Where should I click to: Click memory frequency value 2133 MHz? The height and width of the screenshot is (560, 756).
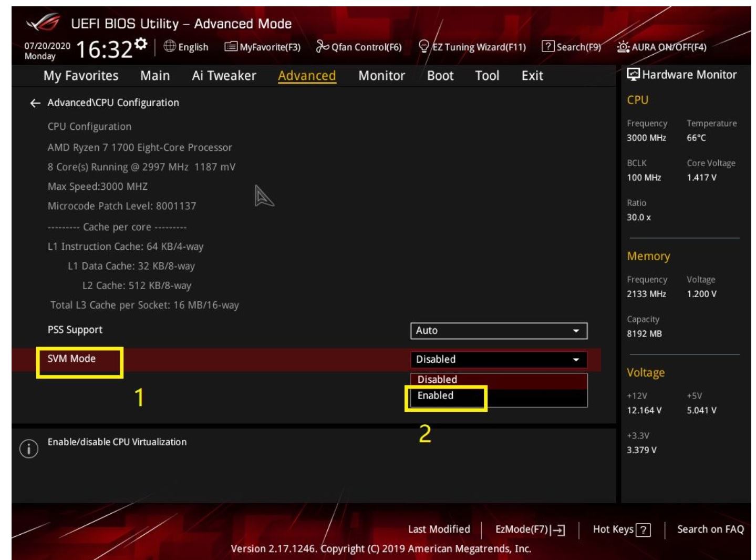[646, 294]
